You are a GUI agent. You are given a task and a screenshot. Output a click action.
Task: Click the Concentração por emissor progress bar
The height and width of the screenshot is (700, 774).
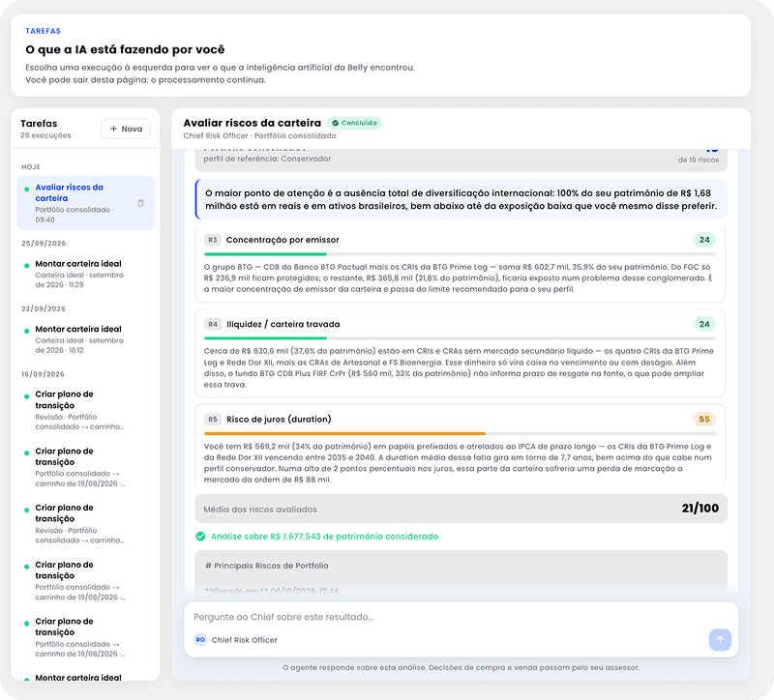[x=461, y=254]
